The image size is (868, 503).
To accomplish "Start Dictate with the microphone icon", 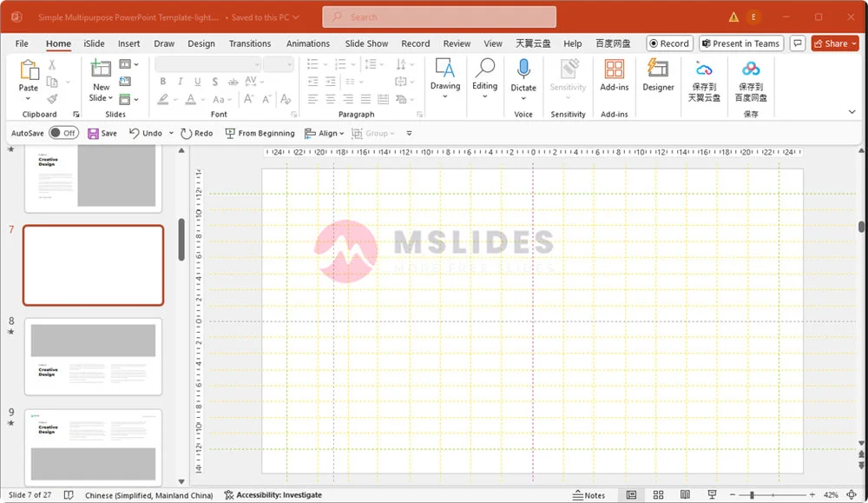I will [523, 69].
